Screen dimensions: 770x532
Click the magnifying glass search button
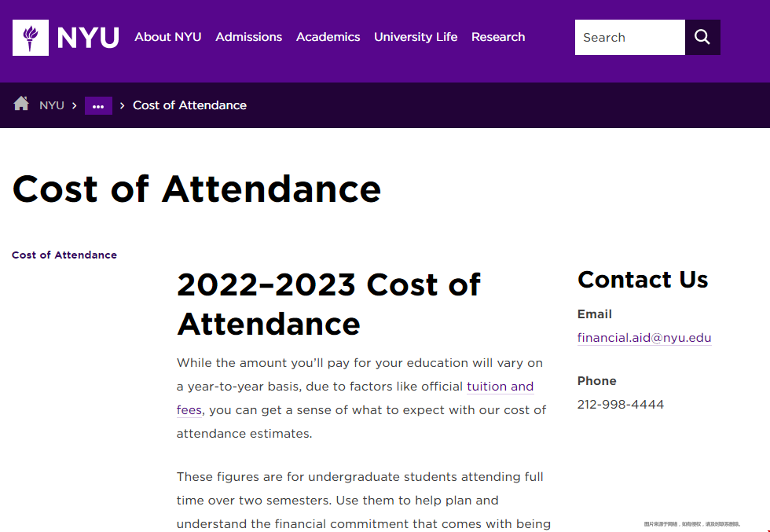(702, 38)
